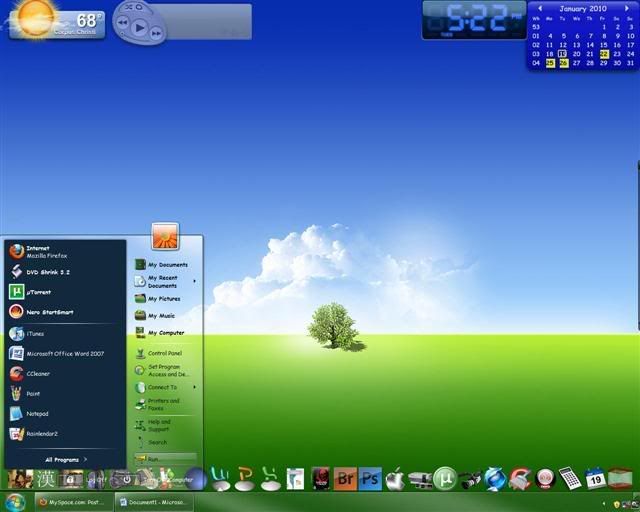Open Adobe Bridge from the dock

click(x=345, y=478)
